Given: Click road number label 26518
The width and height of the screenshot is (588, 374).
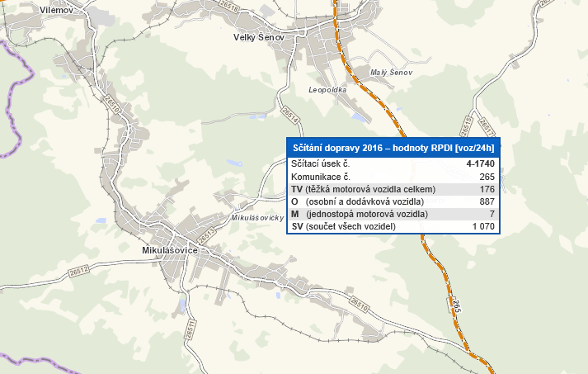Looking at the screenshot, I should [x=229, y=6].
